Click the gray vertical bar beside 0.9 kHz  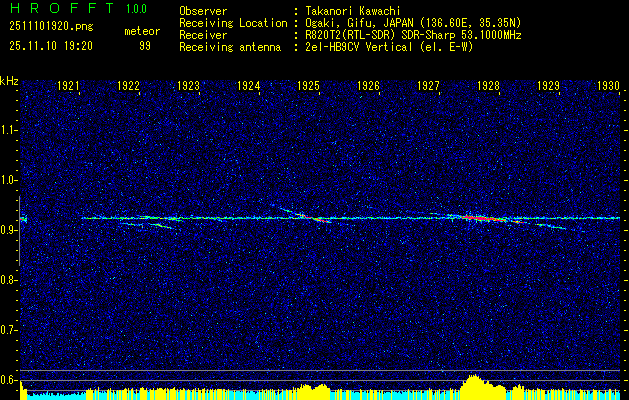tap(19, 231)
